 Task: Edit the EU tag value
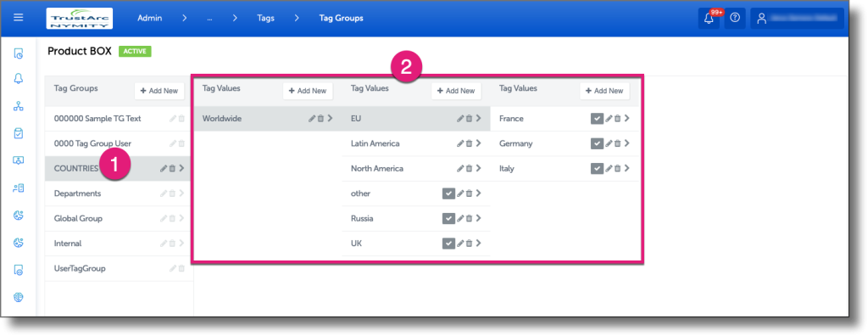coord(460,119)
